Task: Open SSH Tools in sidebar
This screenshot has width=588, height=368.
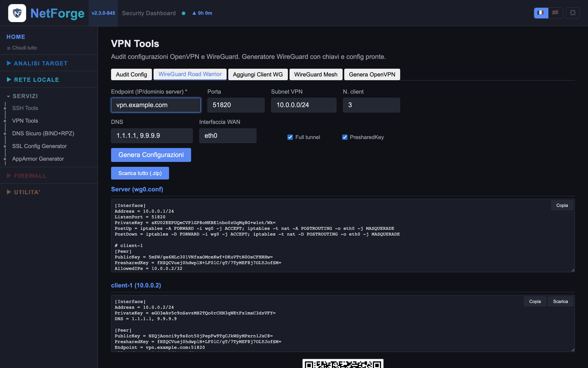Action: [25, 108]
